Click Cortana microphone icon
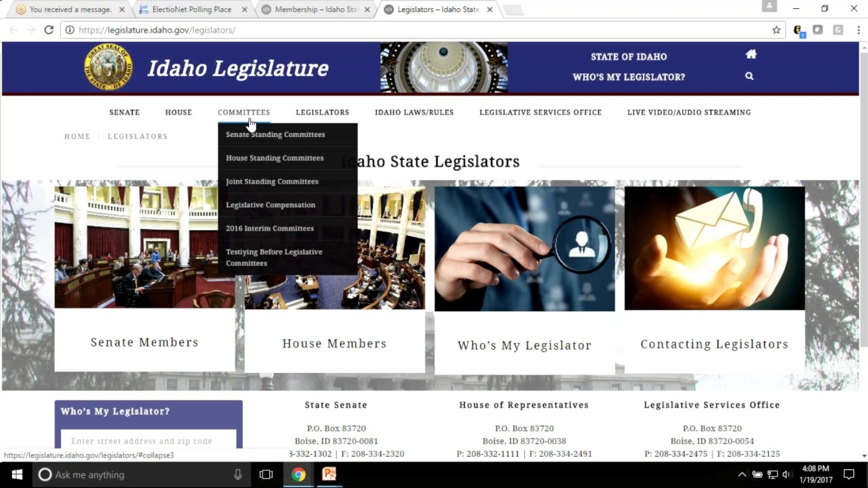The height and width of the screenshot is (488, 868). pos(237,474)
